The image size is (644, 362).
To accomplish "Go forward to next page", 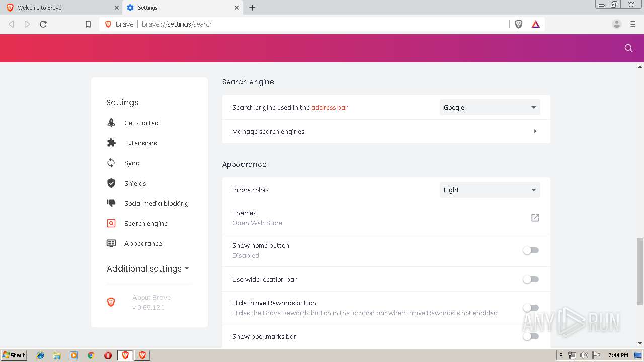I will tap(27, 24).
